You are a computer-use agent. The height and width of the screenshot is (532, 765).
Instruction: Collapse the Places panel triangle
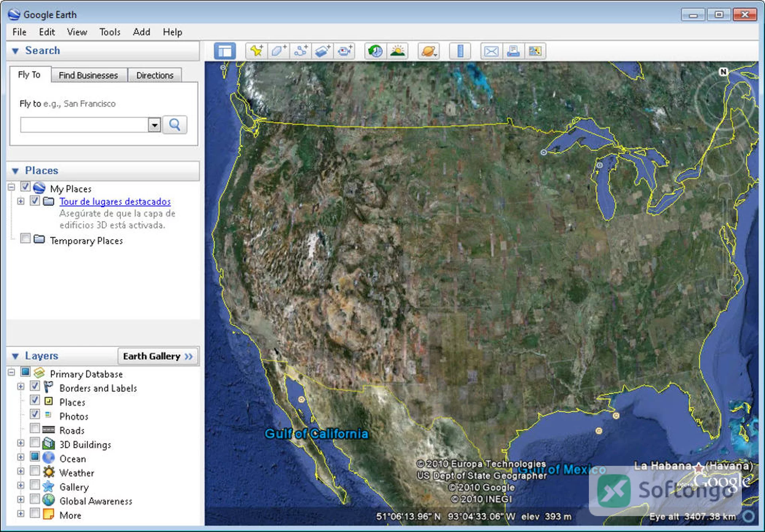coord(16,171)
